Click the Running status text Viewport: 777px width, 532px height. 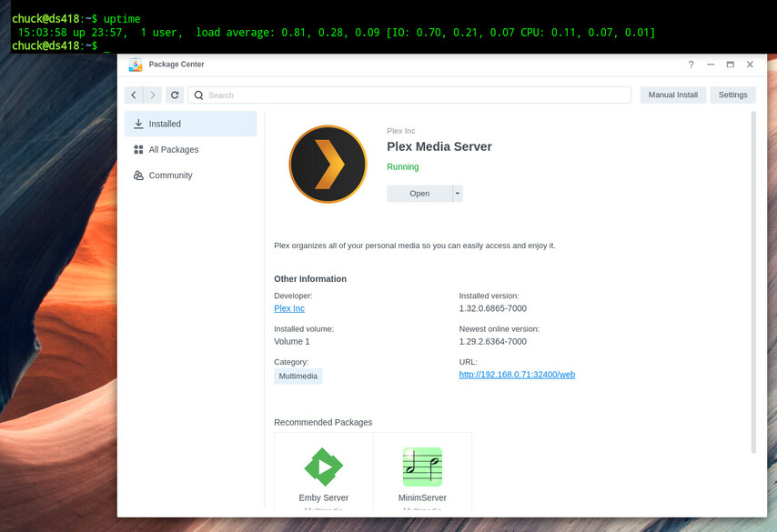click(403, 167)
